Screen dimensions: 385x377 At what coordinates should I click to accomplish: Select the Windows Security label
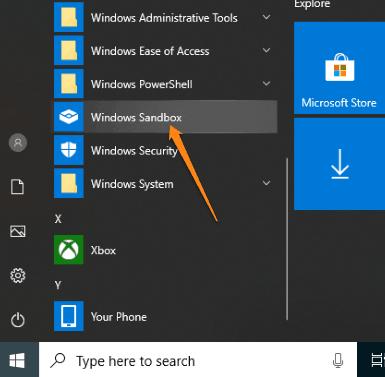tap(134, 151)
